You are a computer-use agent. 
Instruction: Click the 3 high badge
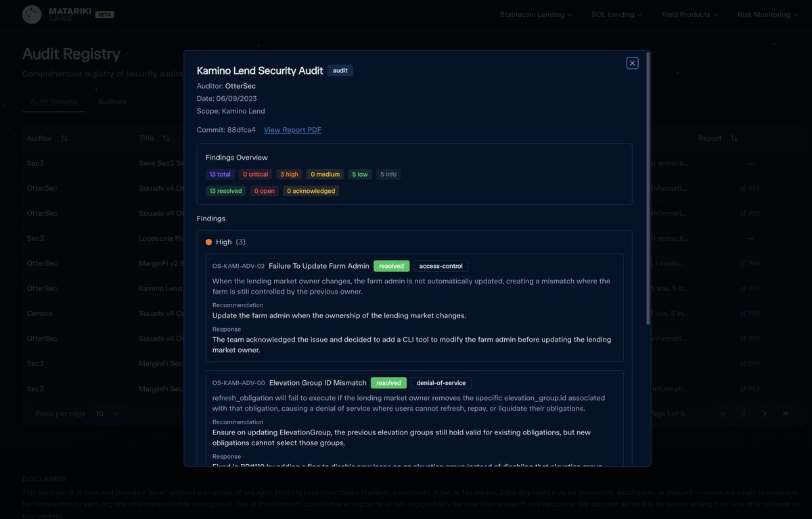pyautogui.click(x=289, y=174)
